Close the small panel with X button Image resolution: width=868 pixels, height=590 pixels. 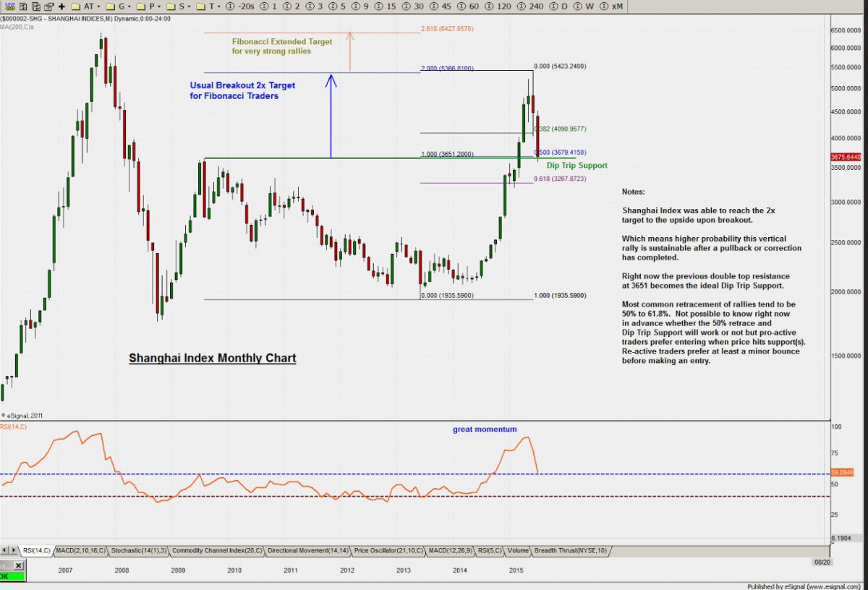pos(18,566)
